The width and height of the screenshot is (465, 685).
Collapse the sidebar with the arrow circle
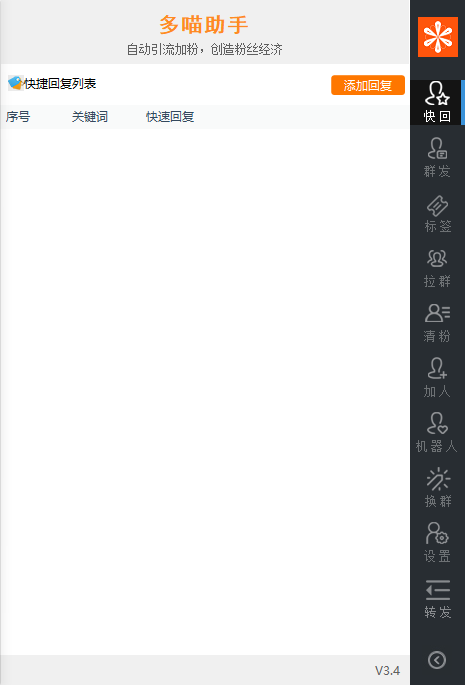437,660
